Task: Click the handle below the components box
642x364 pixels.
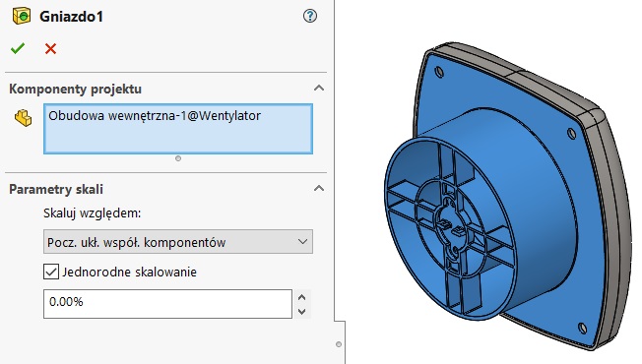Action: click(178, 158)
